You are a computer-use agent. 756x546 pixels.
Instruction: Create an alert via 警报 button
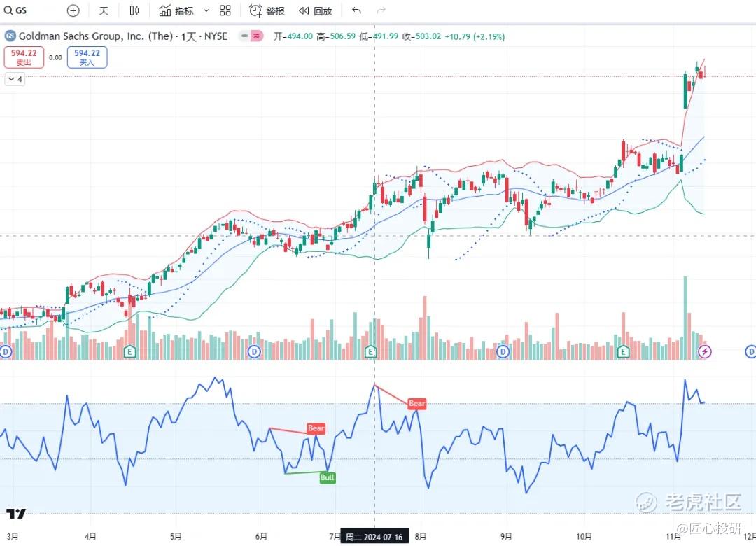point(267,10)
